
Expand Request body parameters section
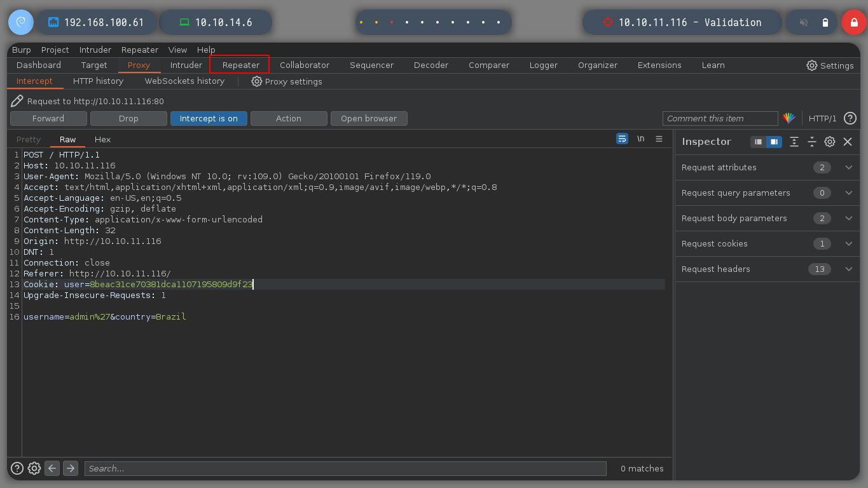767,219
